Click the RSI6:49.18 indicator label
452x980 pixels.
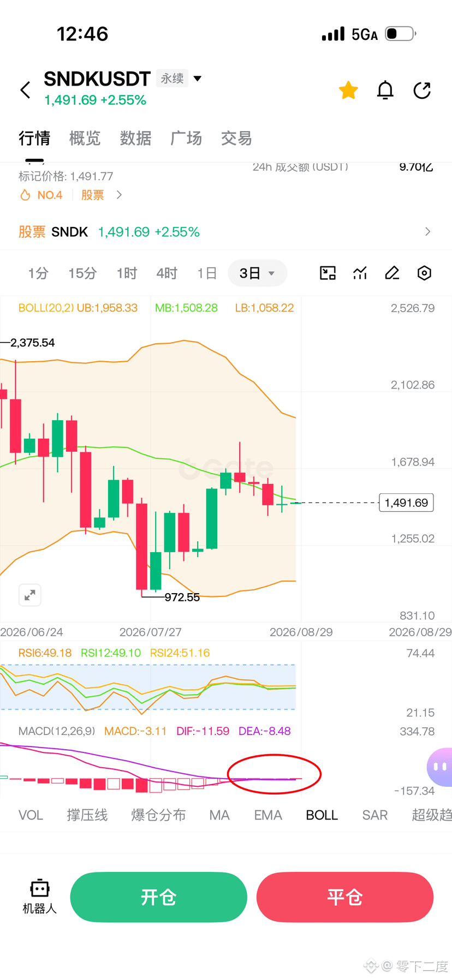45,653
